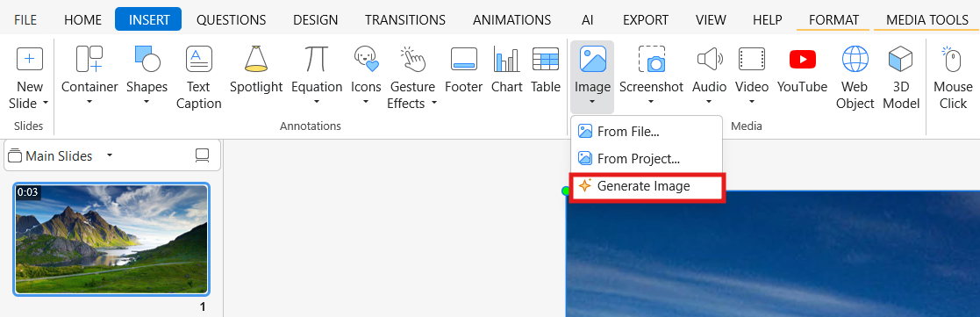Click the Shapes icon

[x=147, y=60]
